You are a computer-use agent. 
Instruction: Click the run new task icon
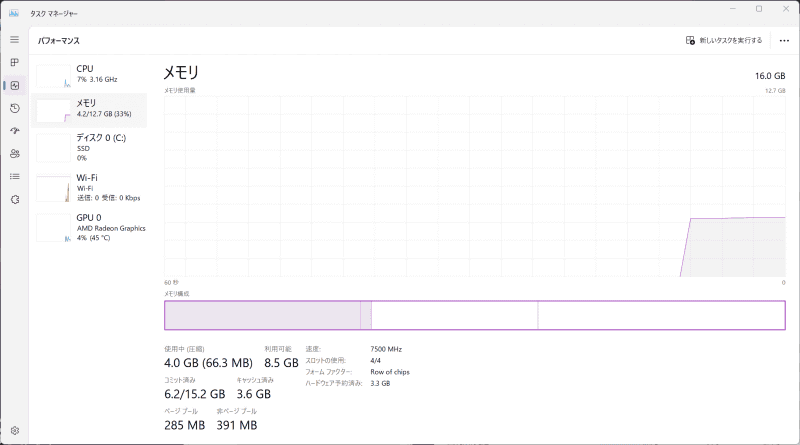click(x=690, y=40)
